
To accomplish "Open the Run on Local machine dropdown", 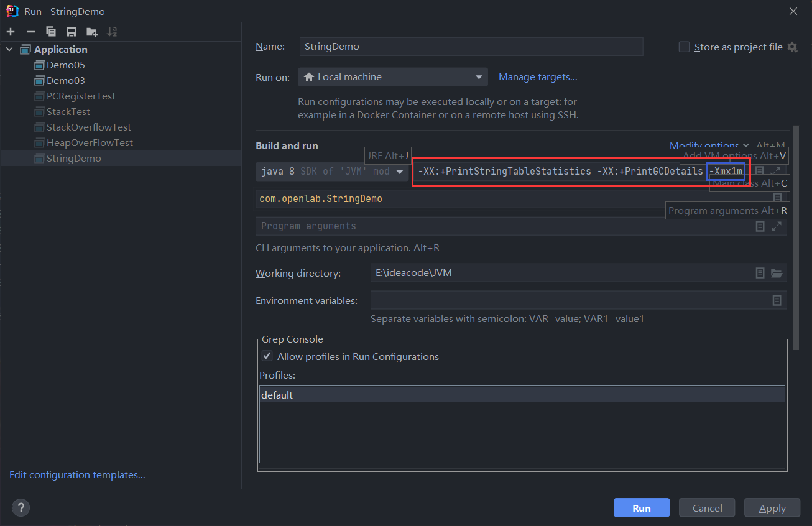I will tap(393, 77).
